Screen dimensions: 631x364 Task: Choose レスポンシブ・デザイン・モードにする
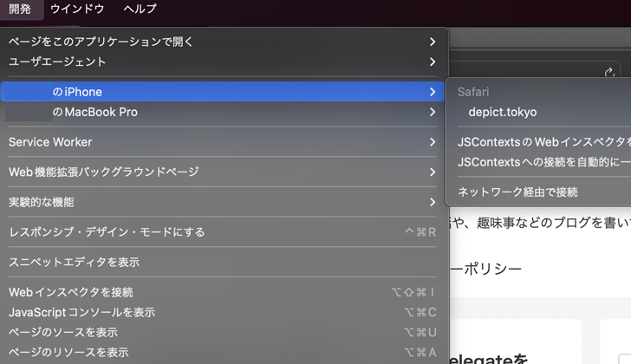pyautogui.click(x=222, y=232)
